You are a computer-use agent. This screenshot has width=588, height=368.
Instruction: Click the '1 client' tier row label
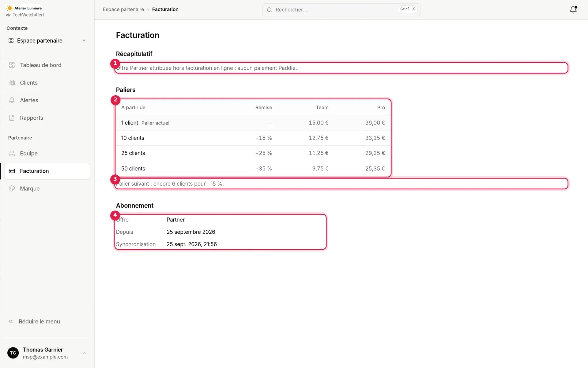tap(130, 123)
